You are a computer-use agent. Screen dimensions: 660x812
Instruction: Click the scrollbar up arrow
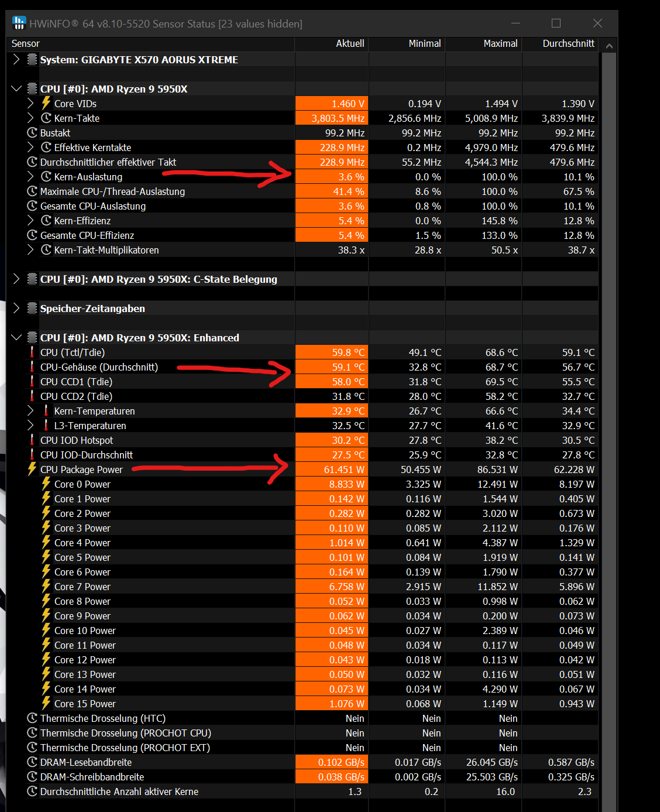pos(609,46)
